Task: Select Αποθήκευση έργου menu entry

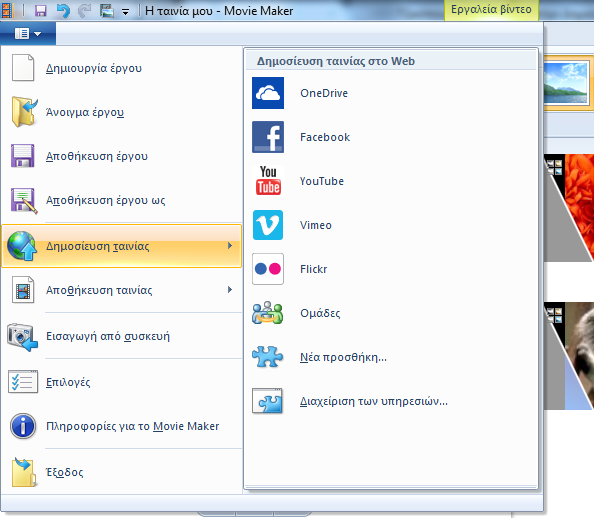Action: 122,156
